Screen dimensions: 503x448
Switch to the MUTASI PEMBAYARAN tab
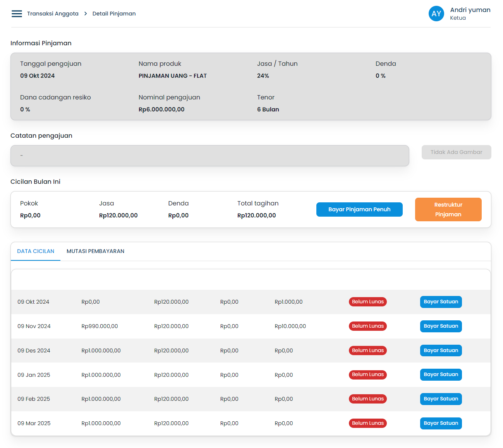(x=95, y=251)
